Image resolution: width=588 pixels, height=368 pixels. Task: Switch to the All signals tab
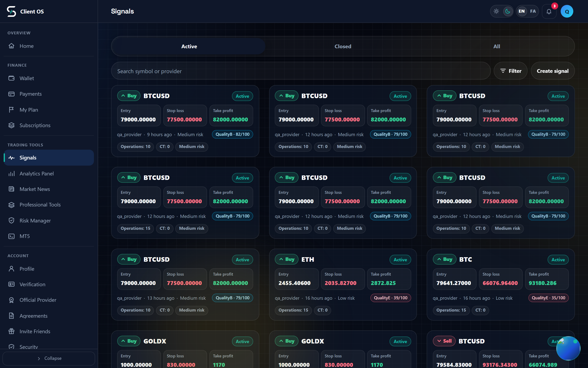[x=497, y=46]
